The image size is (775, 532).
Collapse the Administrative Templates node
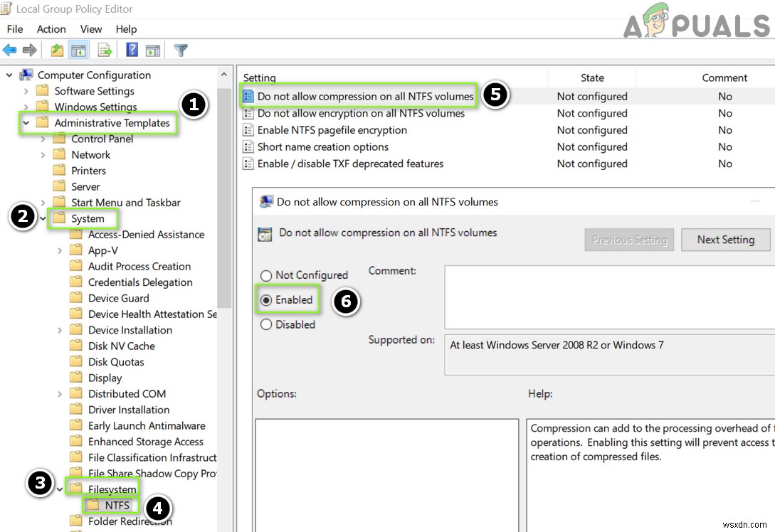[26, 123]
